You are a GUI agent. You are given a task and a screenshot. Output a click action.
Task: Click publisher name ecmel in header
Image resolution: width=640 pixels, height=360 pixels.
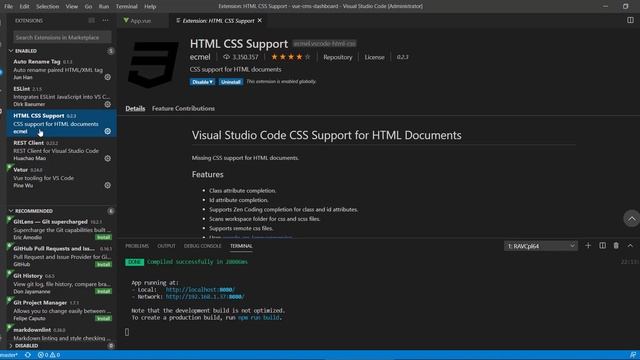tap(200, 57)
